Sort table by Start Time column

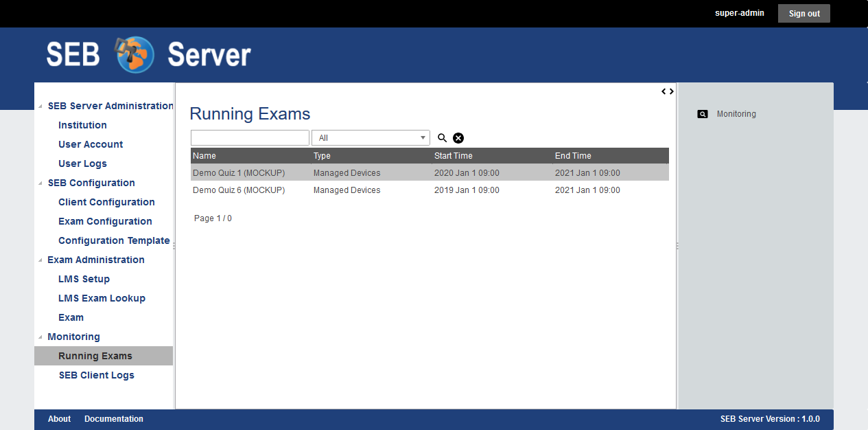tap(453, 156)
